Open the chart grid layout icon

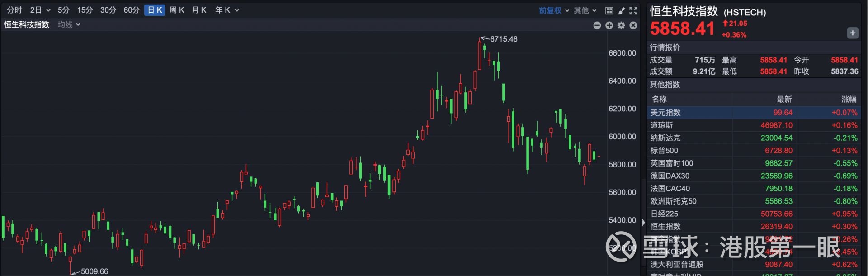coord(609,10)
